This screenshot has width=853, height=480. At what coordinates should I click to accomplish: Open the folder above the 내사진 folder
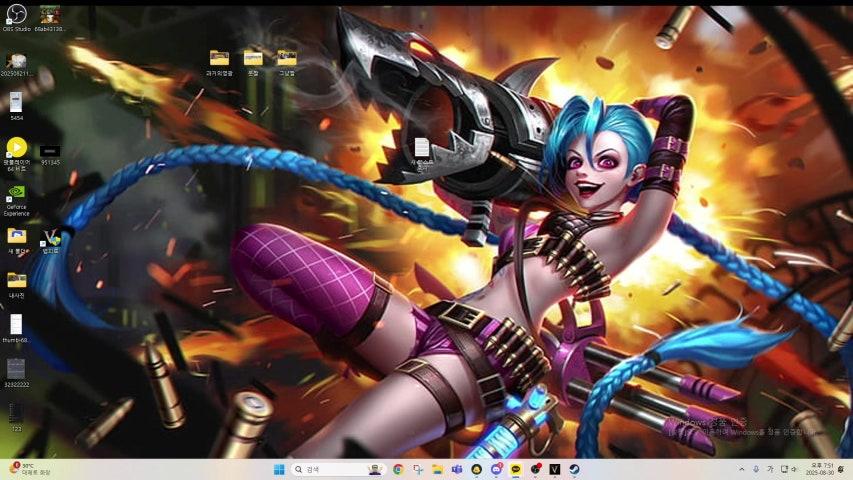[x=17, y=241]
